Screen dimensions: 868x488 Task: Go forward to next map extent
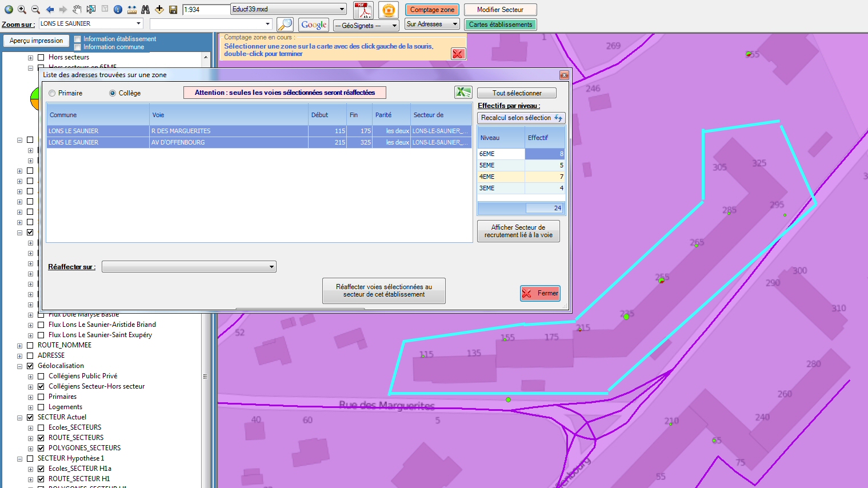click(63, 9)
